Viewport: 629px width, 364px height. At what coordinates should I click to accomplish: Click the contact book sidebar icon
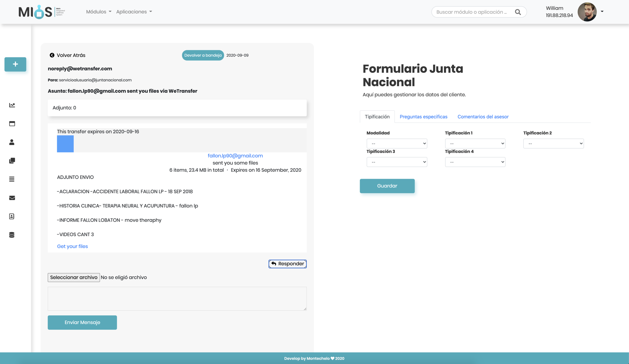pos(12,216)
